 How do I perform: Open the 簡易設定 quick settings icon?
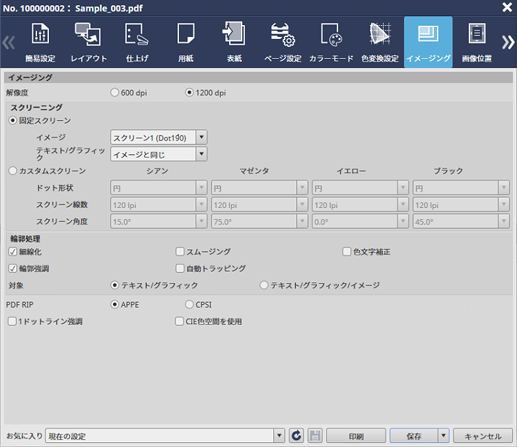(x=40, y=42)
